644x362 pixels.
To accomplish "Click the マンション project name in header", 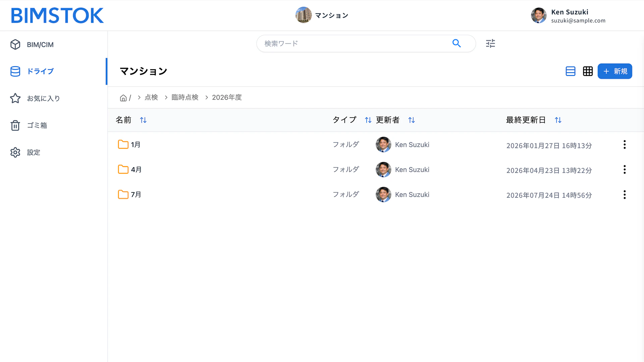I will tap(332, 15).
